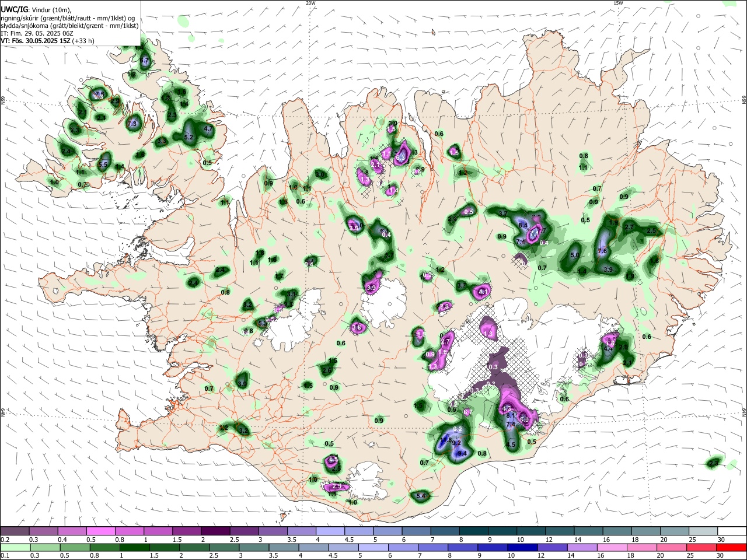Click the 7.6 precipitation value
The height and width of the screenshot is (560, 747).
coord(603,251)
